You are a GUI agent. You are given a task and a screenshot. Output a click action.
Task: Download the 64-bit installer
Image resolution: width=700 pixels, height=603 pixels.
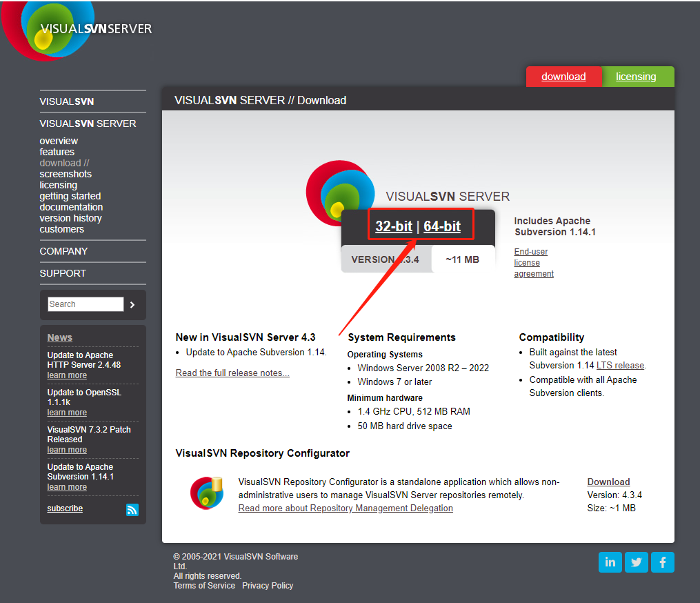click(x=442, y=226)
